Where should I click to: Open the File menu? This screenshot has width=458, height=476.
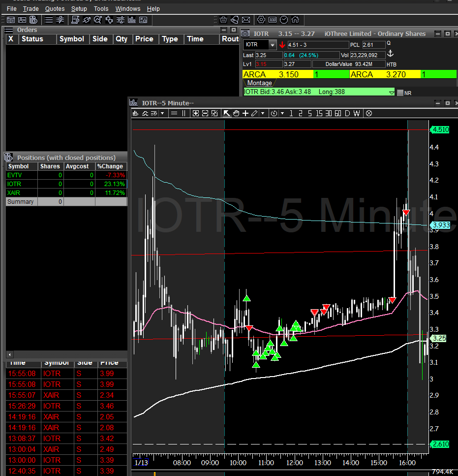[x=11, y=9]
